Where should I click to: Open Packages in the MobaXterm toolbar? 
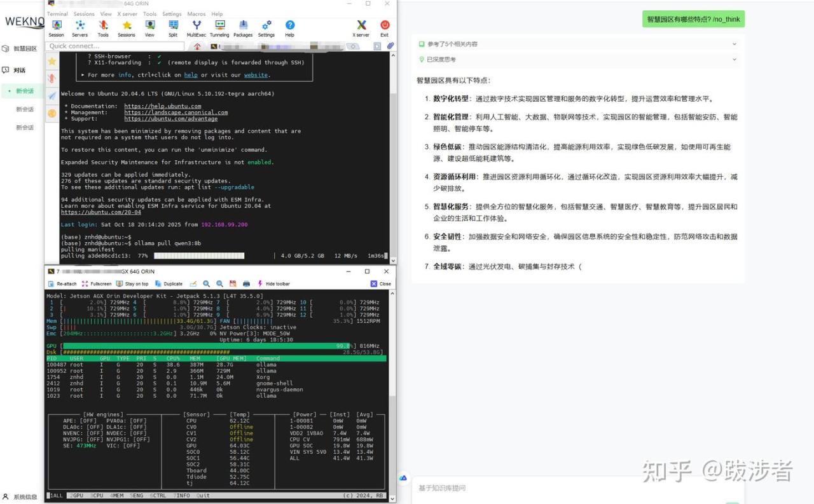point(243,28)
